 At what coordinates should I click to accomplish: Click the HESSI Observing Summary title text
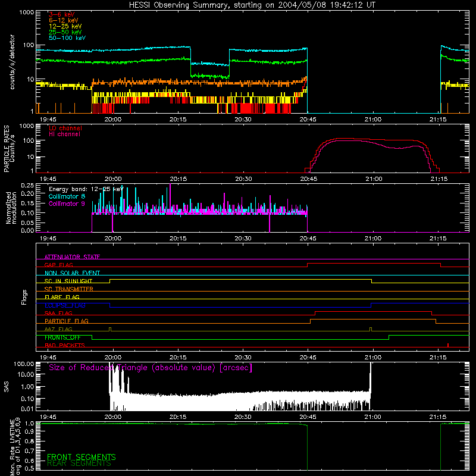click(x=252, y=5)
